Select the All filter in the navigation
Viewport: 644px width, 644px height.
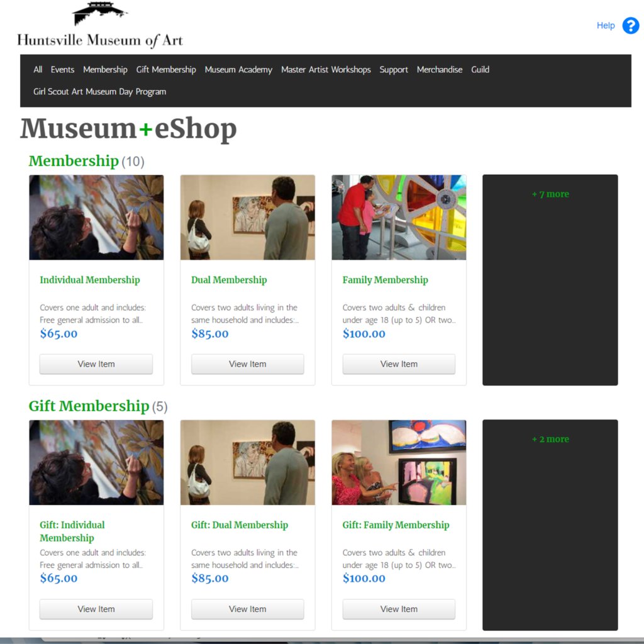pos(38,70)
